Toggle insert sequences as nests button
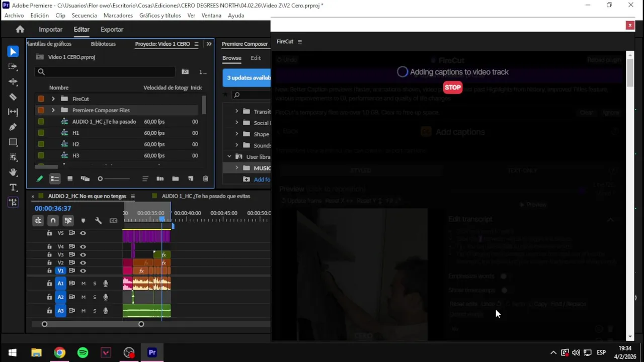Image resolution: width=644 pixels, height=362 pixels. point(38,220)
